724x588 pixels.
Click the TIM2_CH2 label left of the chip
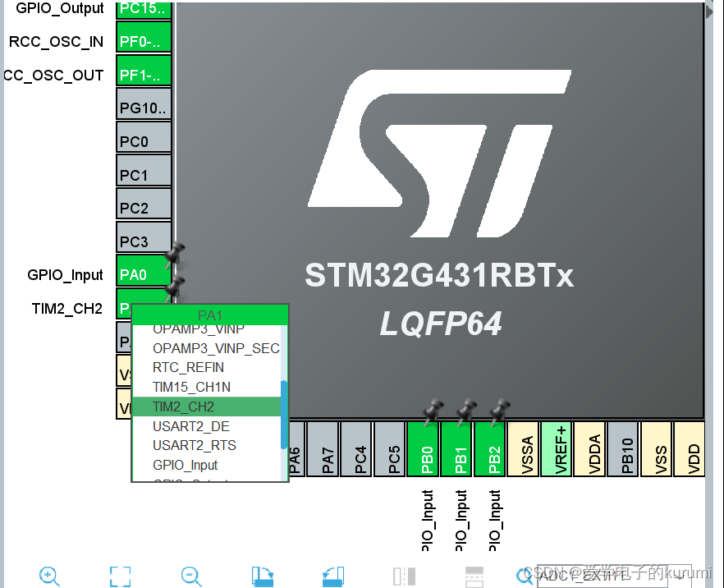click(67, 309)
